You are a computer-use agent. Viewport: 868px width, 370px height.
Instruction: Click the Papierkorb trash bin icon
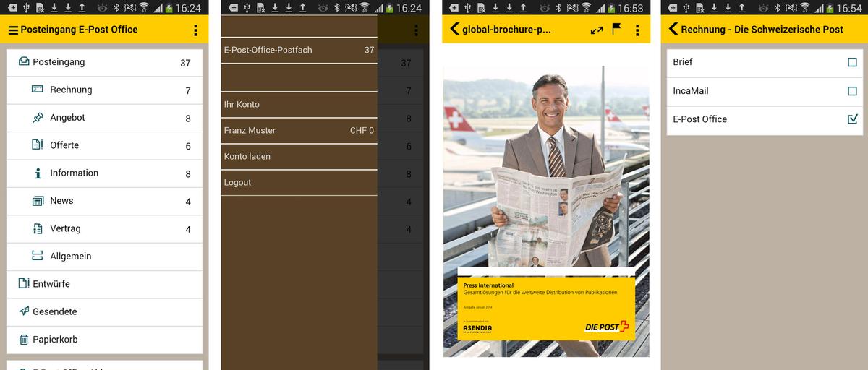(x=24, y=339)
